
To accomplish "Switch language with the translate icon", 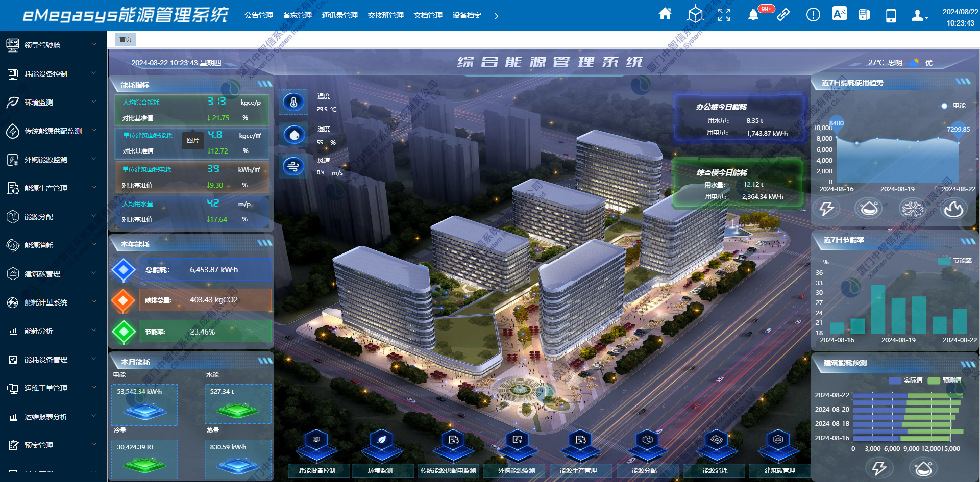I will 840,14.
